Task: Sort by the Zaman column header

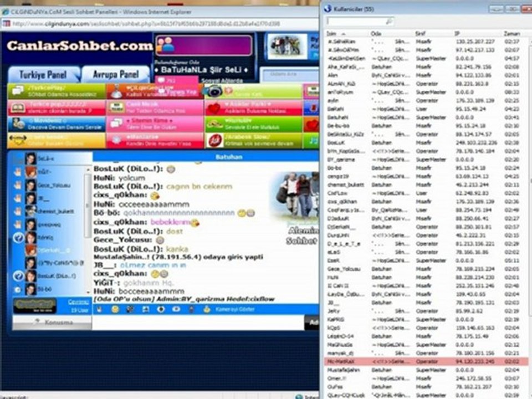Action: coord(511,34)
